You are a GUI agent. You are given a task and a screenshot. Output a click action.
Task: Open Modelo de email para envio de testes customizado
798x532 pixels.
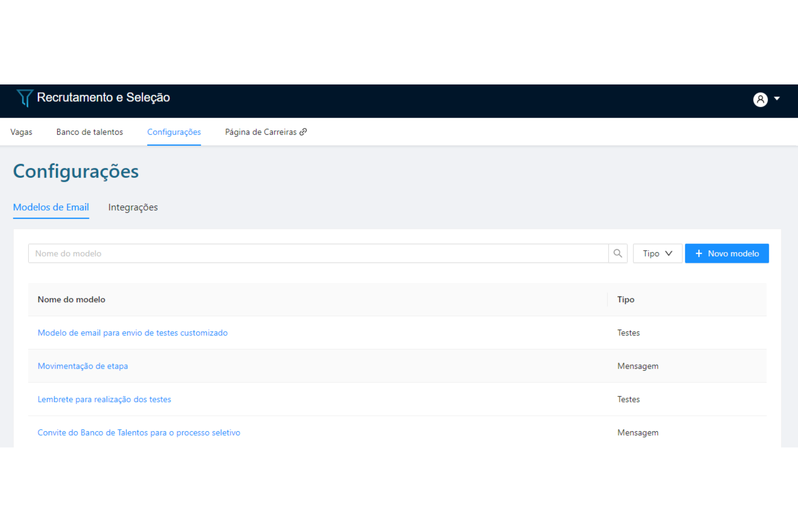(x=132, y=333)
